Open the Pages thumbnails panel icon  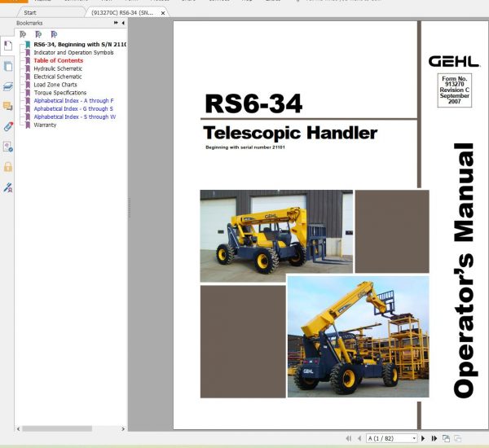(8, 67)
